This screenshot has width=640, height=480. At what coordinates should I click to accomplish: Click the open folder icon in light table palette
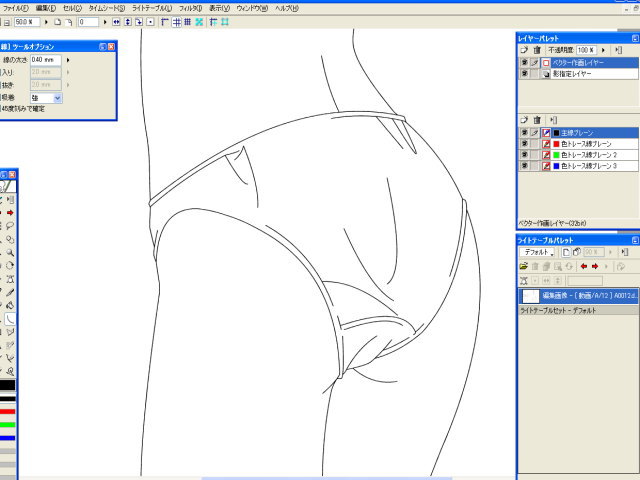(x=523, y=267)
